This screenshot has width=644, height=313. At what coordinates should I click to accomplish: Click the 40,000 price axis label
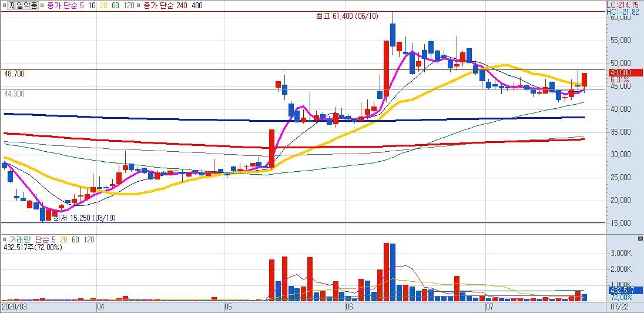[x=621, y=109]
